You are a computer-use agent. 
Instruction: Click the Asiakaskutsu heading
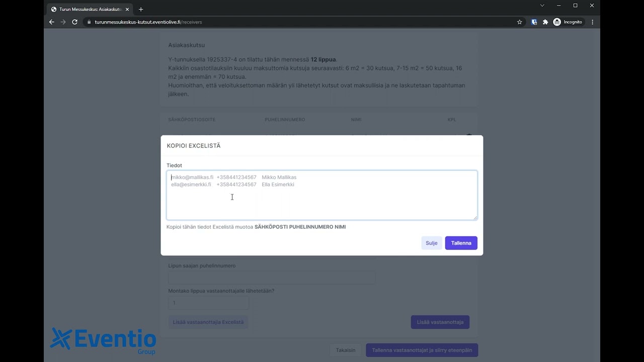click(186, 45)
